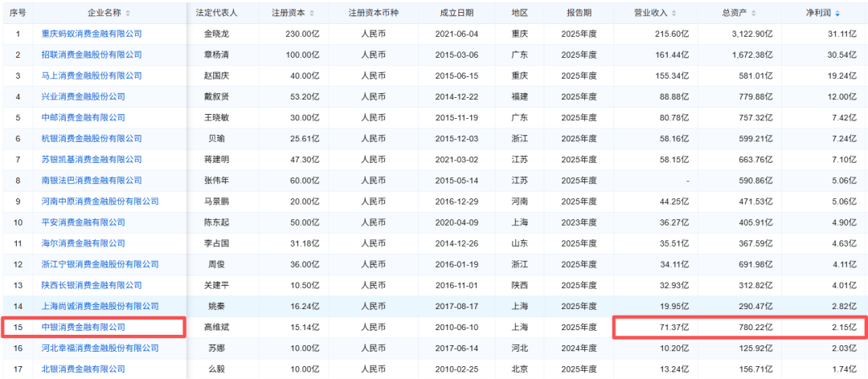
Task: Sort by 总资产 column sort icon
Action: click(x=754, y=13)
